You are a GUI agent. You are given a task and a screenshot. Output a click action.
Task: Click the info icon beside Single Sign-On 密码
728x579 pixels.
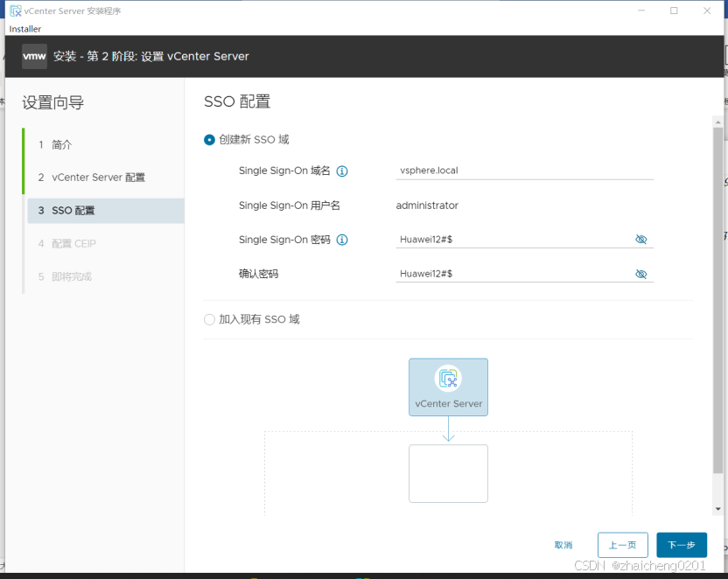point(342,240)
